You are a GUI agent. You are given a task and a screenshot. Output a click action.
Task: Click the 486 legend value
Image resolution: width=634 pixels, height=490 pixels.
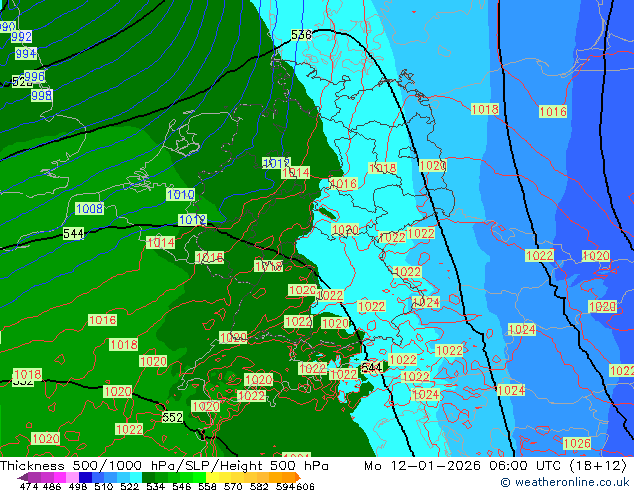pyautogui.click(x=52, y=486)
